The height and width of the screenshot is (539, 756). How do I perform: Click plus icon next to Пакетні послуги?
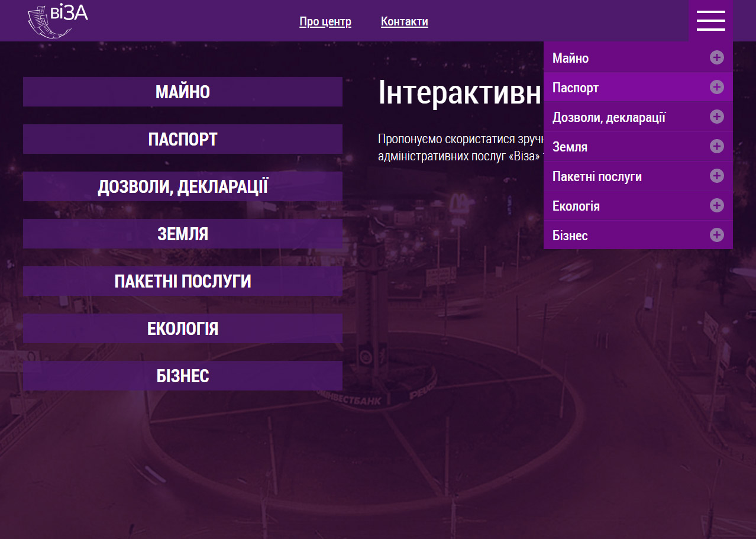coord(716,176)
